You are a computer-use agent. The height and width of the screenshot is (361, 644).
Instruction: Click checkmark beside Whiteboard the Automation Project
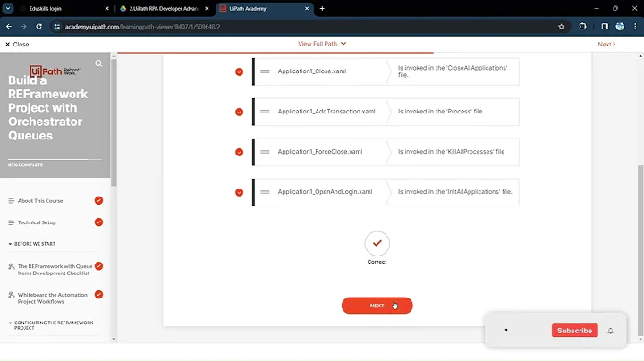coord(98,295)
